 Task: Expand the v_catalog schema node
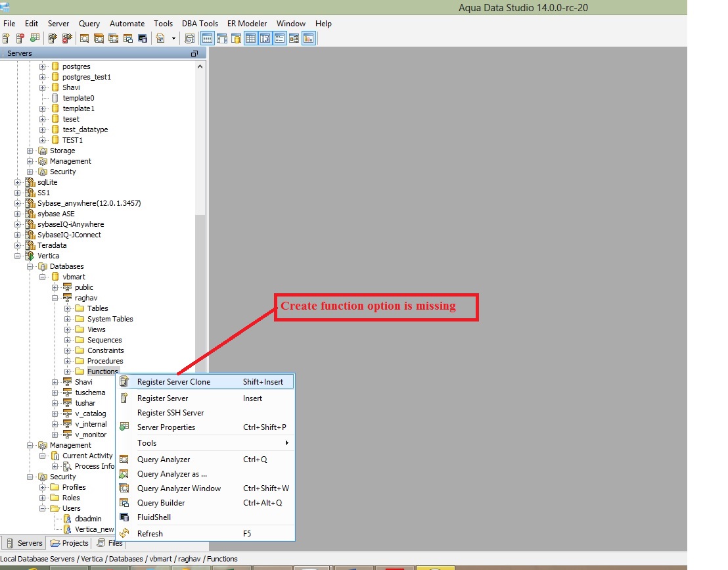click(55, 414)
